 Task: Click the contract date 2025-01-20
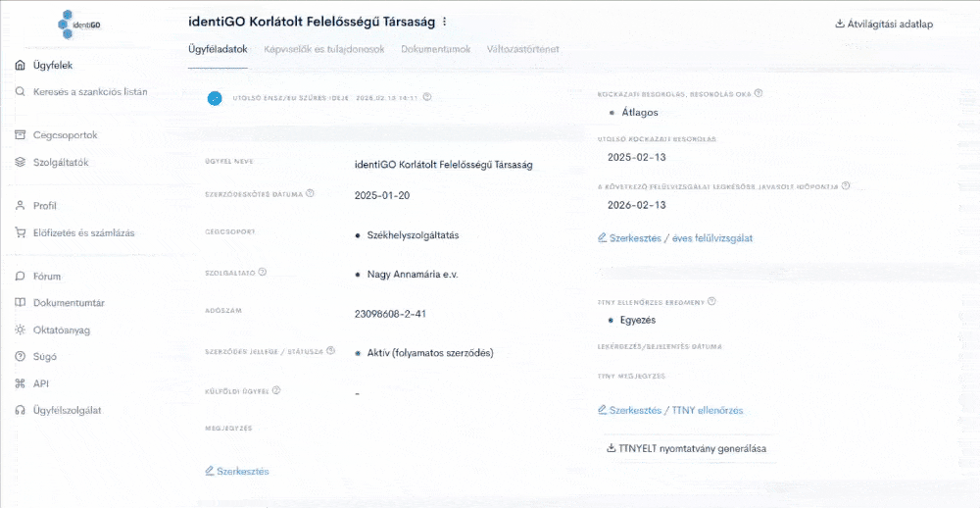click(382, 196)
